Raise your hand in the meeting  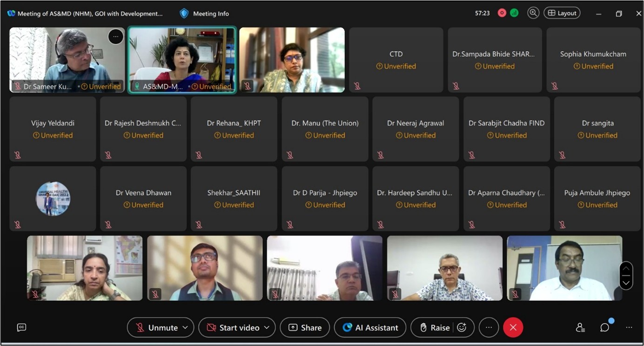pos(435,327)
